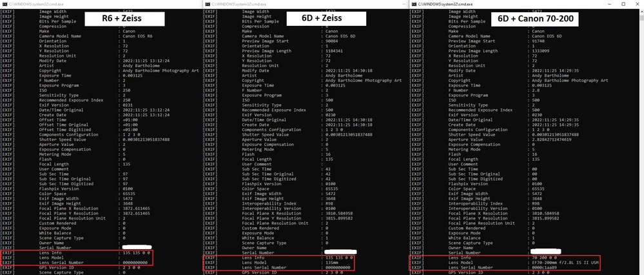Viewport: 644px width, 275px height.
Task: Click Sub Sec Time value '42' in the middle window
Action: tap(328, 169)
